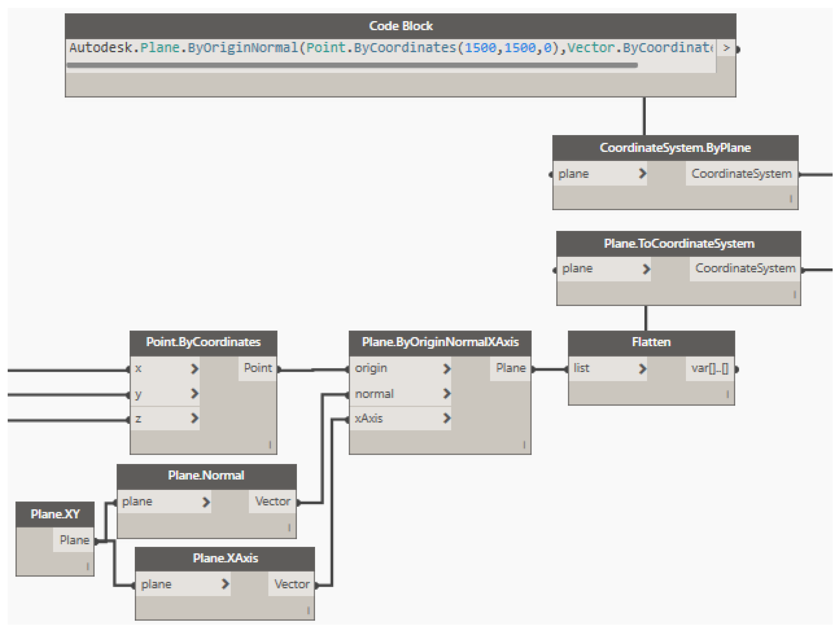This screenshot has height=628, width=840.
Task: Click the Flatten var[]..[] output port
Action: point(710,369)
